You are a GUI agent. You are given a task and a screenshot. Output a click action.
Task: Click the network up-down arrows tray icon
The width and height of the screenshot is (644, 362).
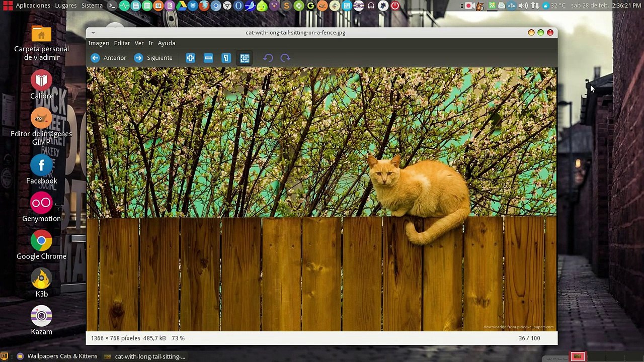point(535,6)
